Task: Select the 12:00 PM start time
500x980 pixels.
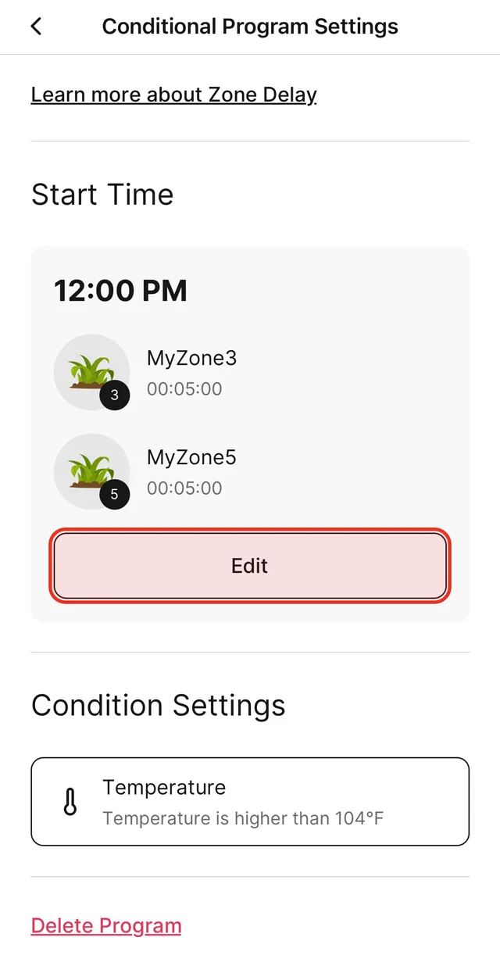Action: [x=120, y=291]
